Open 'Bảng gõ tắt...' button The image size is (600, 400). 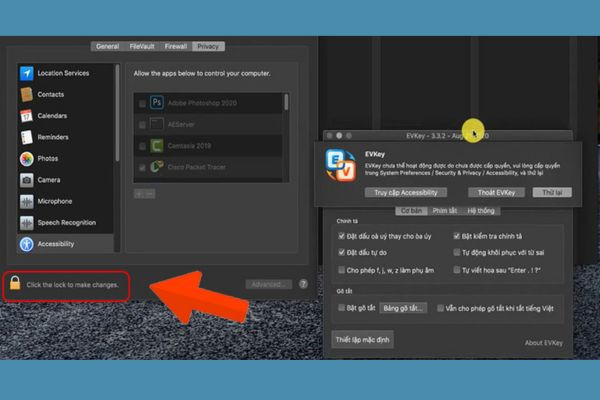tap(403, 308)
